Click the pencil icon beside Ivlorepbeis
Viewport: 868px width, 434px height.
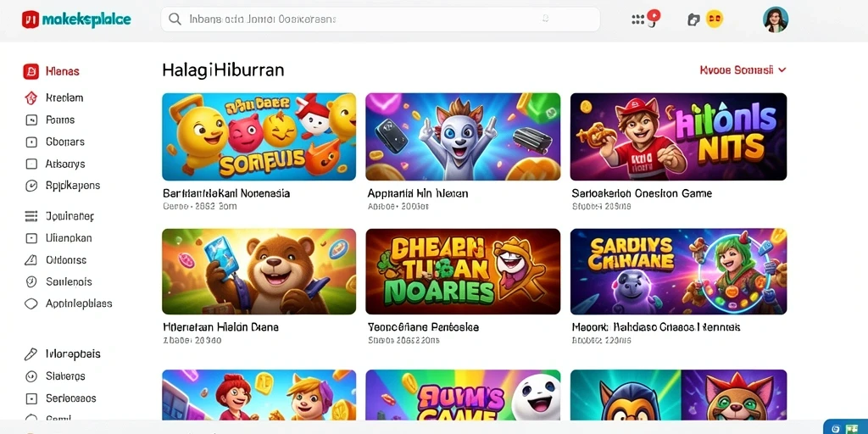[x=31, y=353]
